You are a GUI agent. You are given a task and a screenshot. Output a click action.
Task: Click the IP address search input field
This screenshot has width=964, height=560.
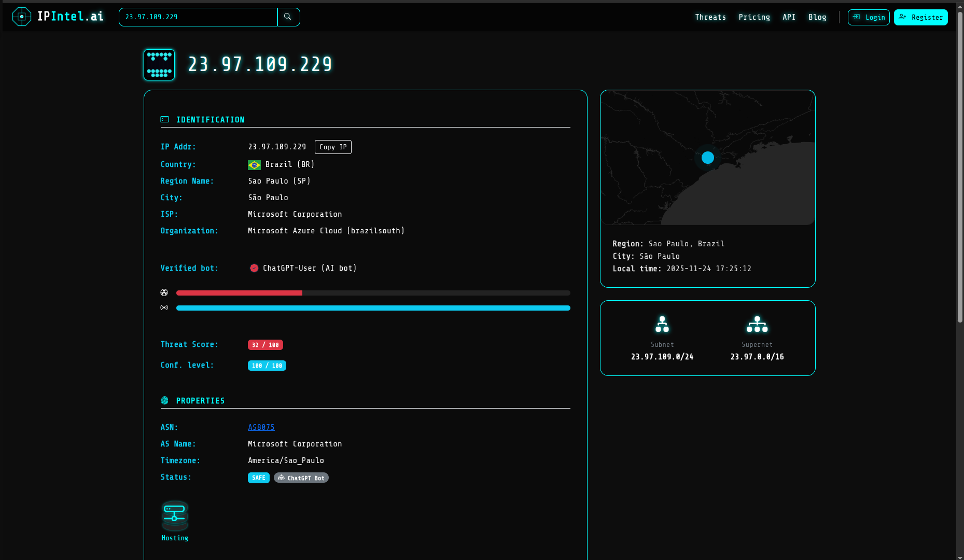197,17
